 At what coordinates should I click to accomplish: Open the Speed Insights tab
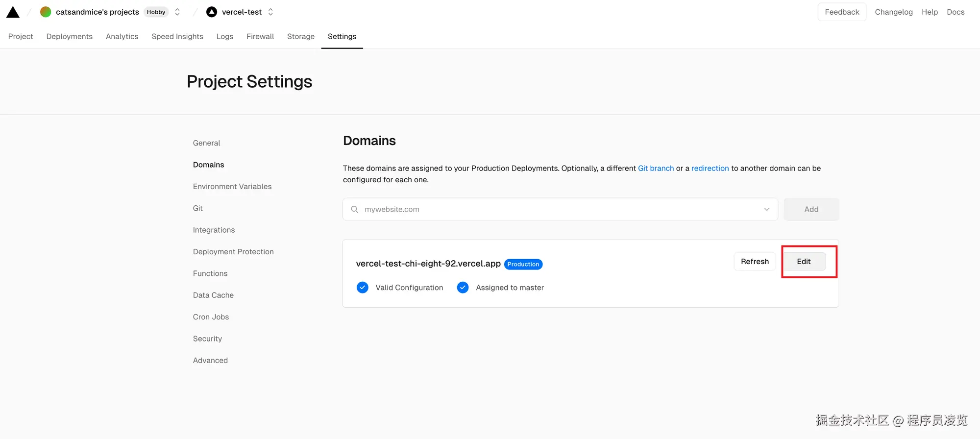(x=177, y=36)
